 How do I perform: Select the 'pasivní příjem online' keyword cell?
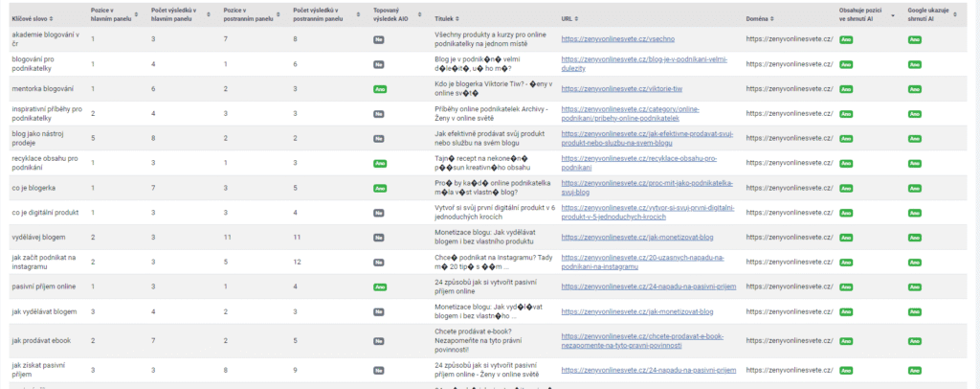point(43,286)
